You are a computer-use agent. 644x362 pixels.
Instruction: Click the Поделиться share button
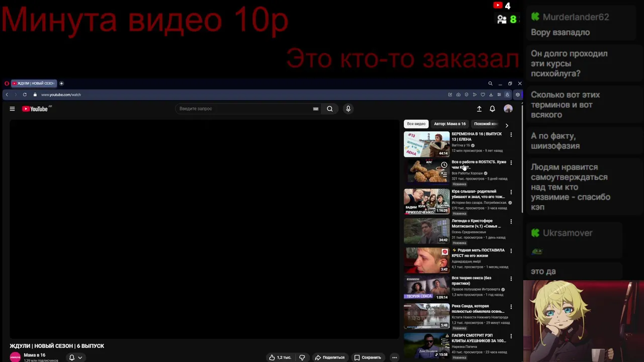330,357
